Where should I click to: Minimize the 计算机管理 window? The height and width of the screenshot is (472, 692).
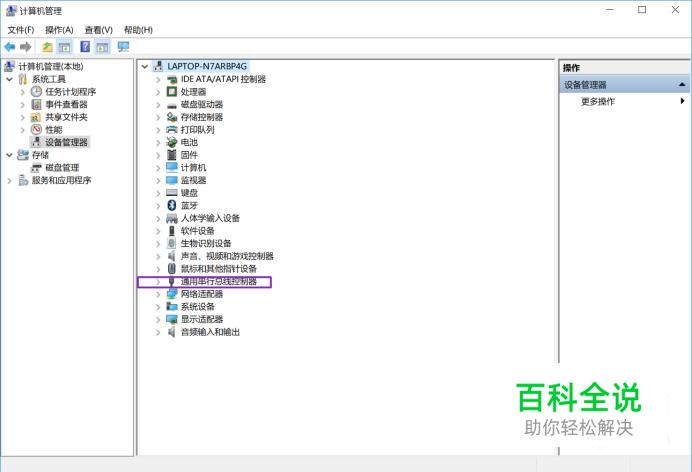[x=610, y=10]
